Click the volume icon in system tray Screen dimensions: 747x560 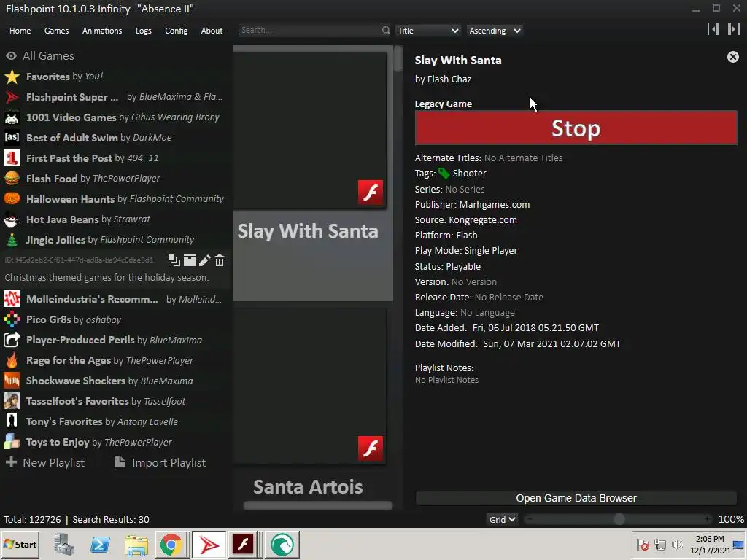pyautogui.click(x=676, y=544)
